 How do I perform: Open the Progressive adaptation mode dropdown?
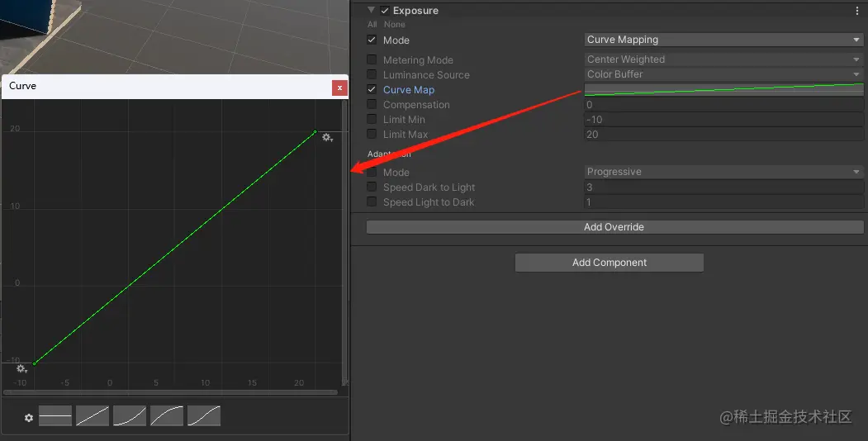click(723, 172)
